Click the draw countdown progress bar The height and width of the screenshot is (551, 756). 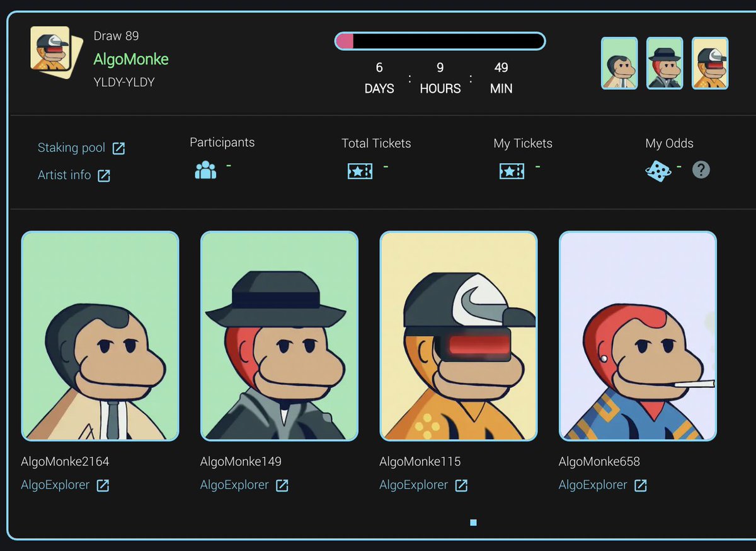pos(440,42)
